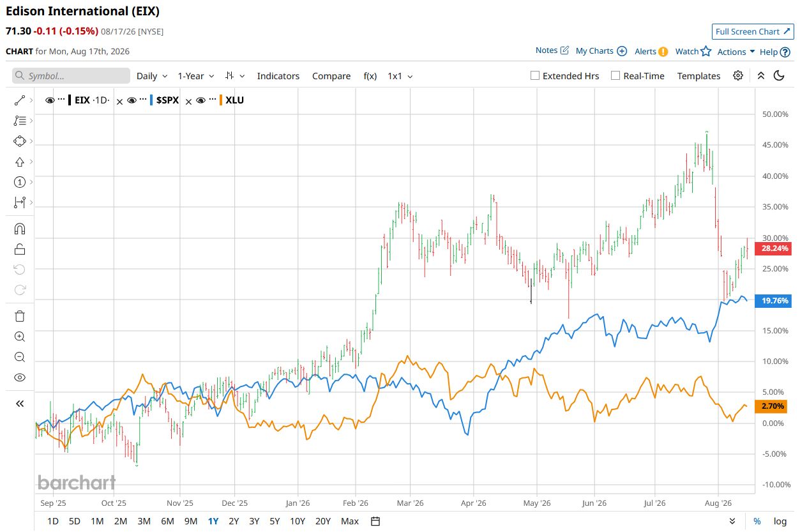The image size is (800, 532).
Task: Open the 1x1 grid layout dropdown
Action: [400, 75]
